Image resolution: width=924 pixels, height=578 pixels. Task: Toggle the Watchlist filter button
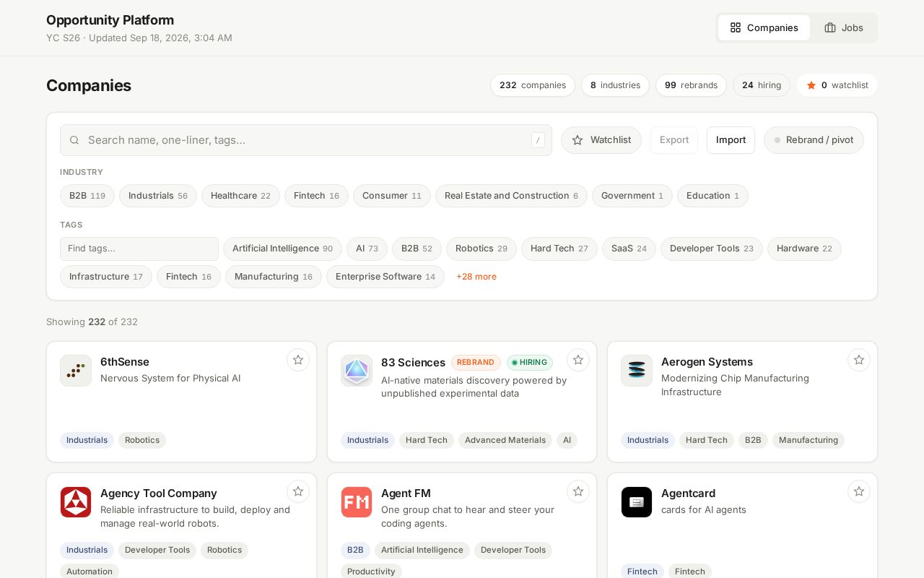601,140
